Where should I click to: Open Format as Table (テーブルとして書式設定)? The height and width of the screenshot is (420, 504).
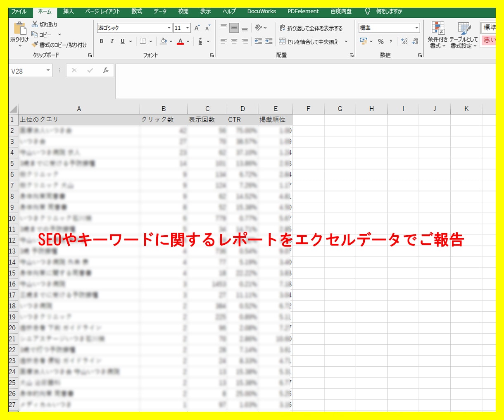pyautogui.click(x=464, y=35)
